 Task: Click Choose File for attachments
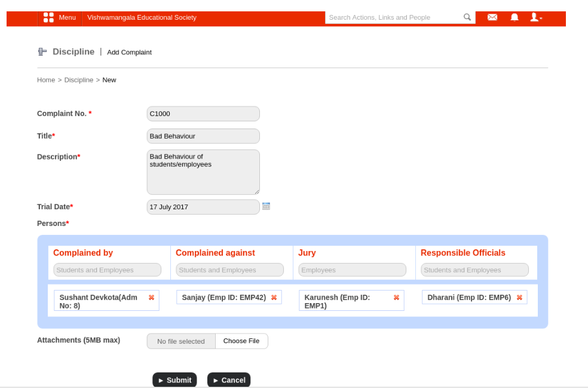(x=241, y=341)
